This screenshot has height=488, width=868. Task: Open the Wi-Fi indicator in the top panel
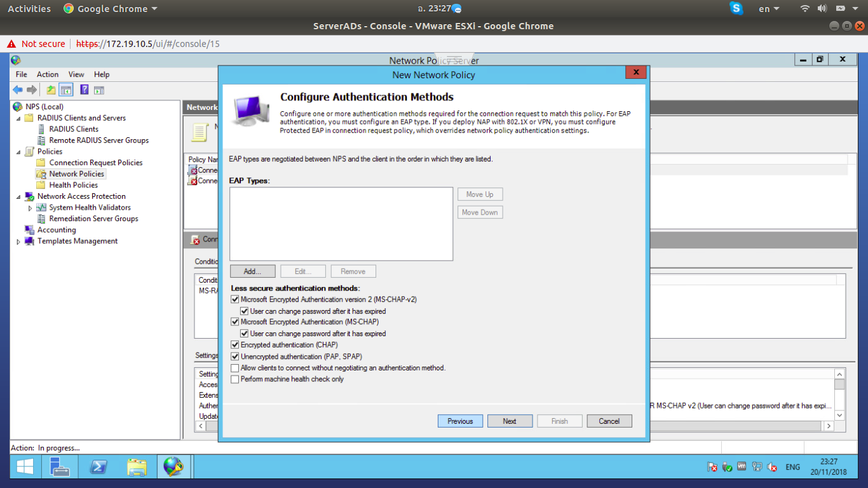tap(805, 8)
